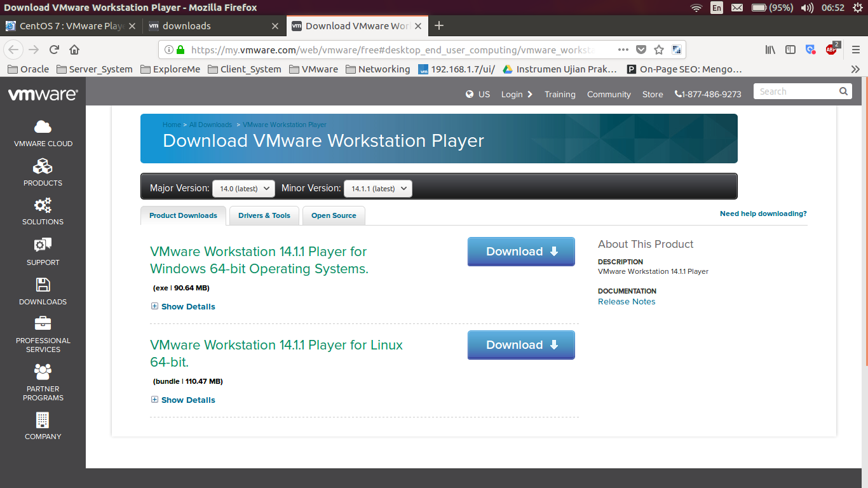This screenshot has width=868, height=488.
Task: Go to Firefox home page
Action: (x=74, y=50)
